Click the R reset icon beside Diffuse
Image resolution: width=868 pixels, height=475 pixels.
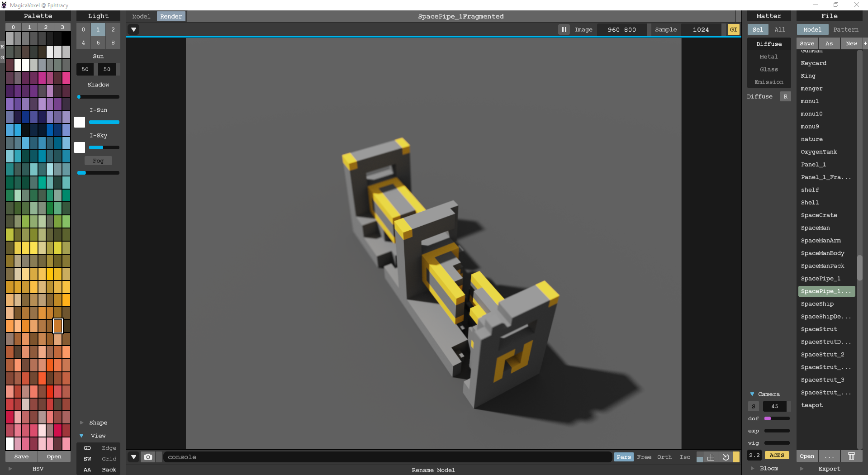pos(785,96)
